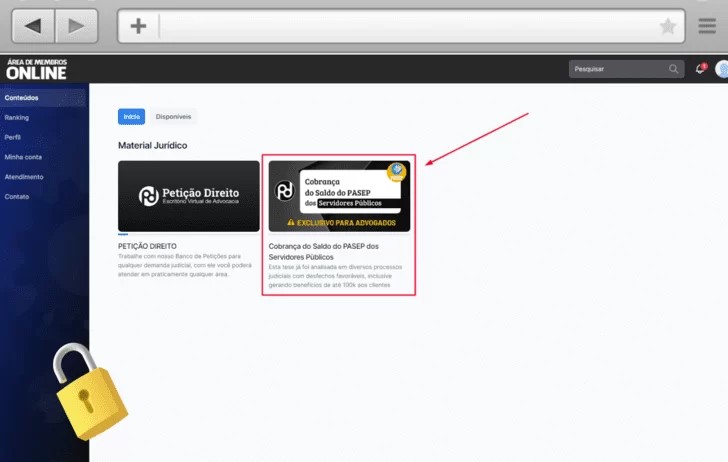Select Conteúdos in the sidebar
Screen dimensions: 728x462
pyautogui.click(x=44, y=98)
